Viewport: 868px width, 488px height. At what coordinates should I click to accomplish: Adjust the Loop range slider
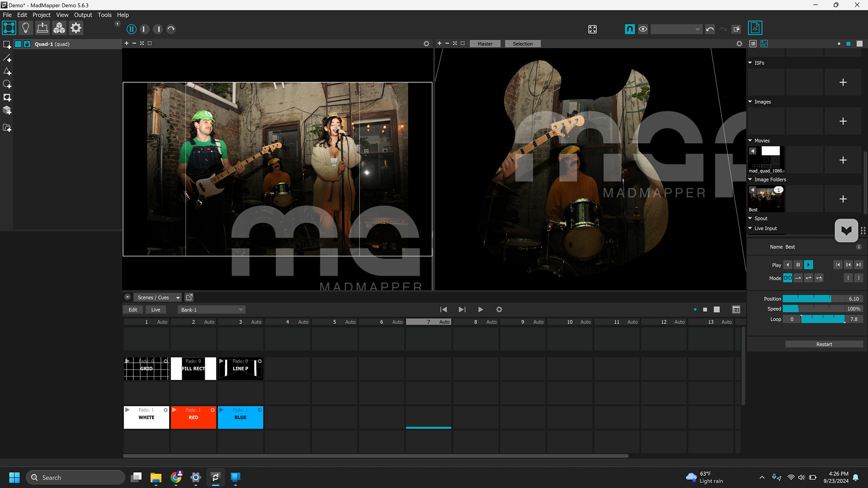point(823,319)
